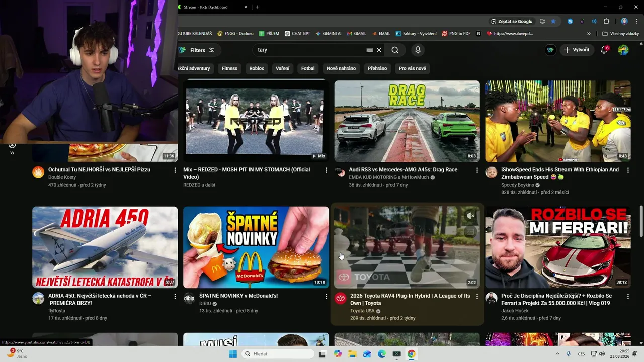644x362 pixels.
Task: Unmute the Toyota RAV4 preview video
Action: coord(470,216)
